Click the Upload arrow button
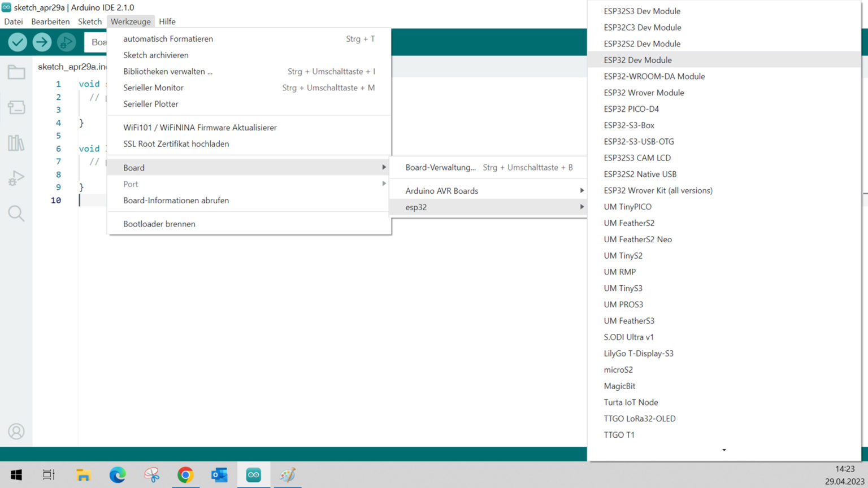Image resolution: width=868 pixels, height=488 pixels. tap(42, 42)
